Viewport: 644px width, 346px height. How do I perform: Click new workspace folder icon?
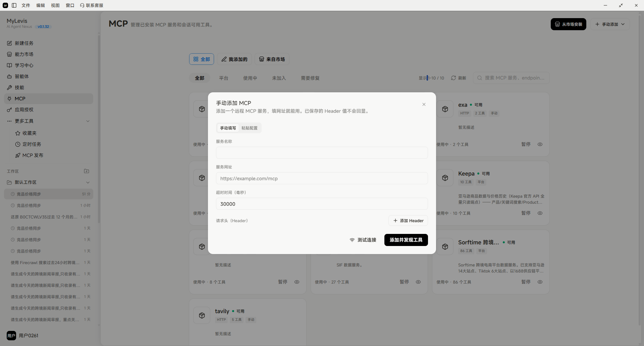(87, 171)
